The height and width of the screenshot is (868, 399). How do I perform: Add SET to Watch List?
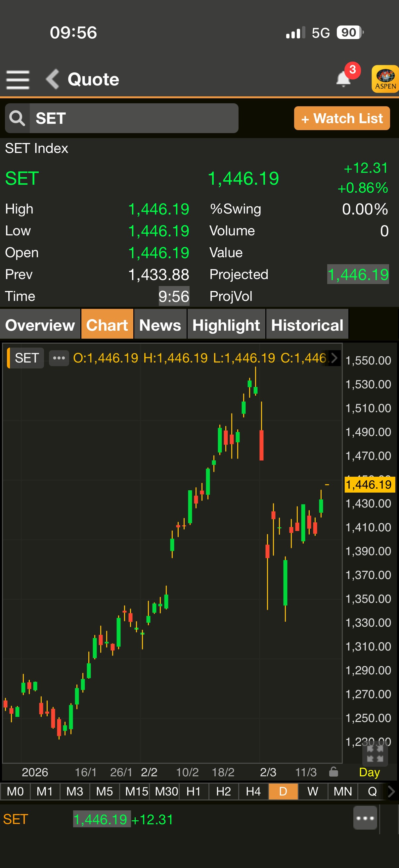342,118
